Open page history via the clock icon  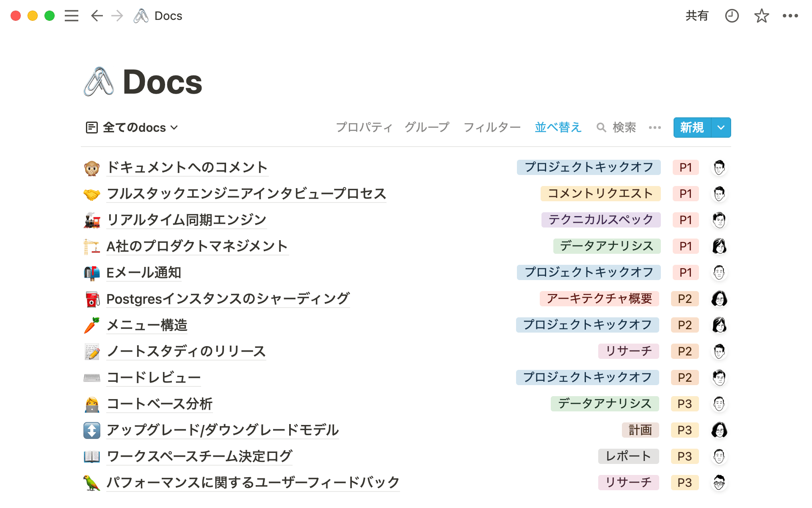pyautogui.click(x=732, y=16)
